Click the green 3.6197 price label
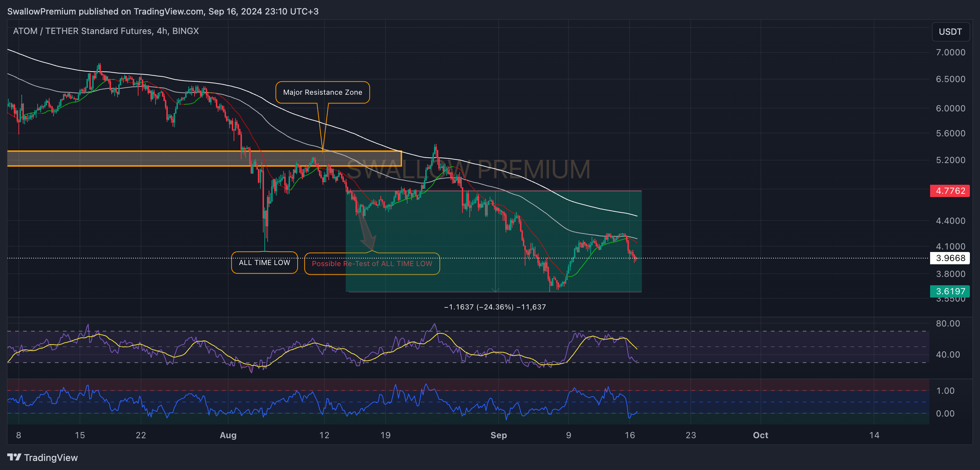This screenshot has width=980, height=470. coord(950,291)
